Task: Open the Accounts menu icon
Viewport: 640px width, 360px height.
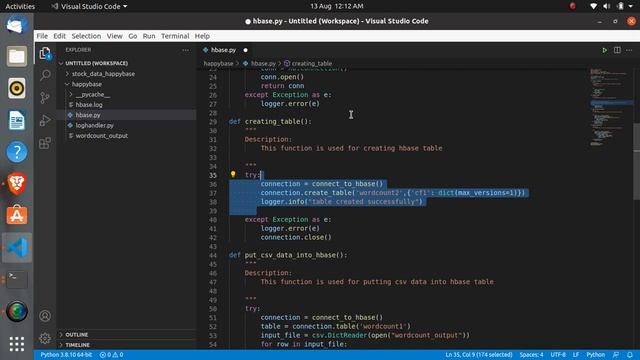Action: (45, 316)
